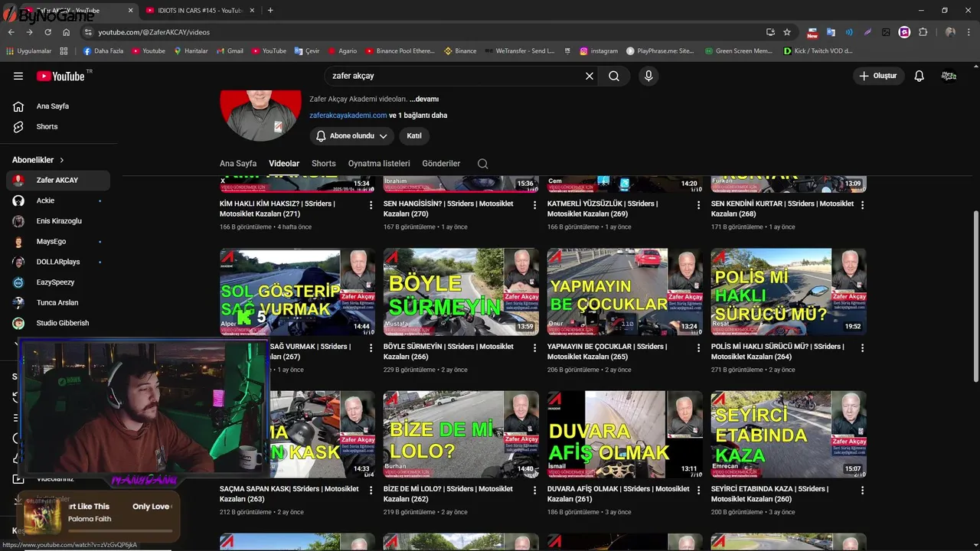The image size is (980, 551).
Task: Open the YouTube hamburger guide menu
Action: click(18, 76)
